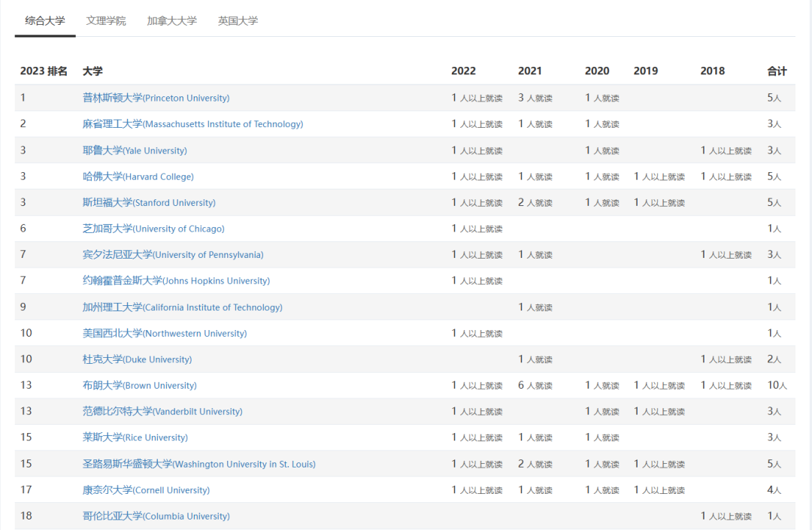Select Princeton's 2021 cell '3 人就读'
The image size is (812, 530).
pyautogui.click(x=535, y=98)
